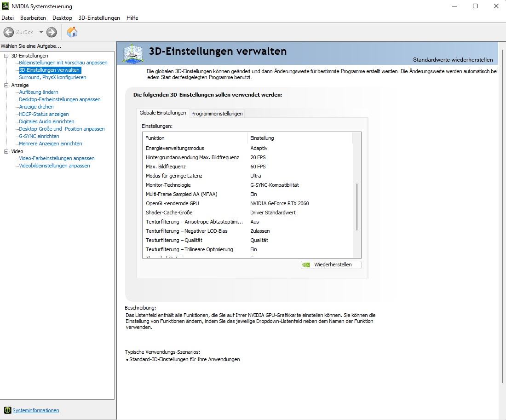Select Multi-Frame Sampled AA (MFAA) row
This screenshot has height=420, width=506.
tap(248, 194)
